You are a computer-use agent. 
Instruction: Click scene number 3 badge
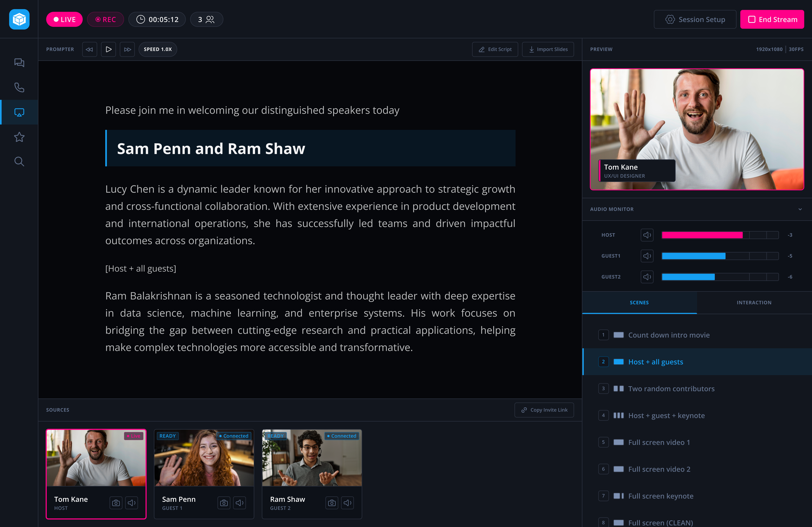point(603,389)
